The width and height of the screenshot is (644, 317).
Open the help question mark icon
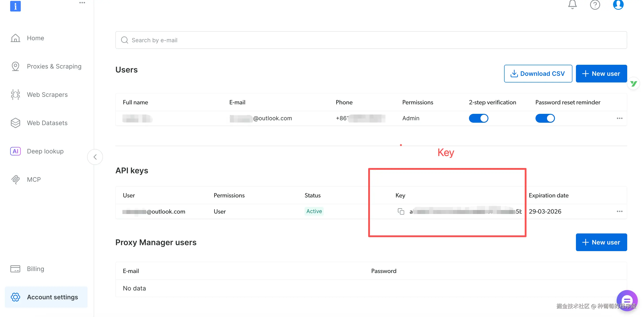point(595,4)
